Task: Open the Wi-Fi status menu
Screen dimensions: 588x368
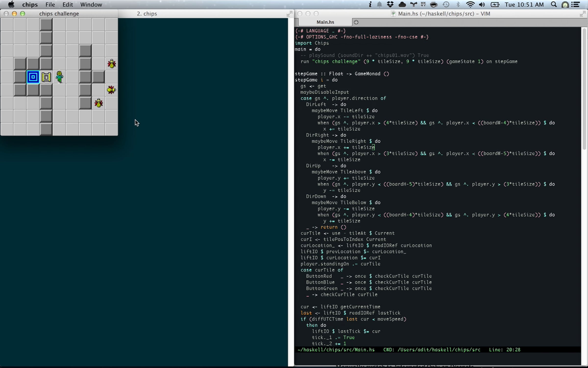Action: [470, 4]
